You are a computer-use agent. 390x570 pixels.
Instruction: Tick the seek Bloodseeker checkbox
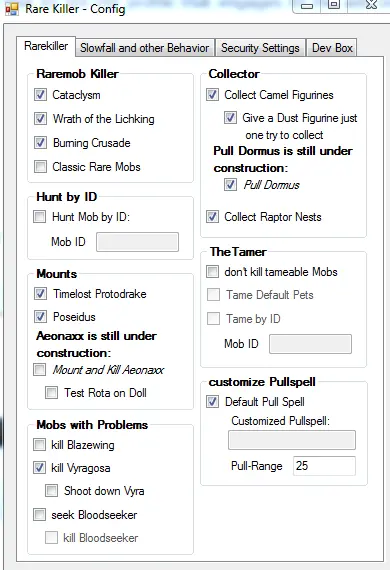[39, 514]
